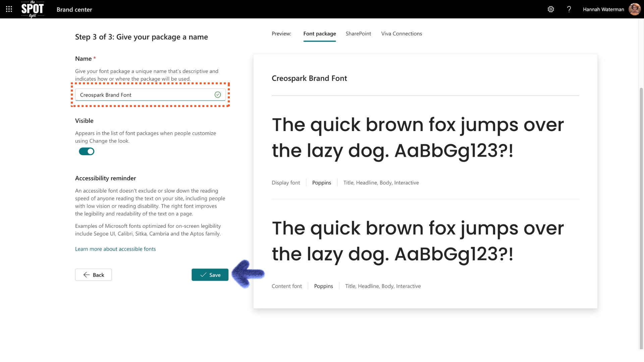Open the Microsoft 365 app launcher waffle icon
This screenshot has width=644, height=362.
8,9
